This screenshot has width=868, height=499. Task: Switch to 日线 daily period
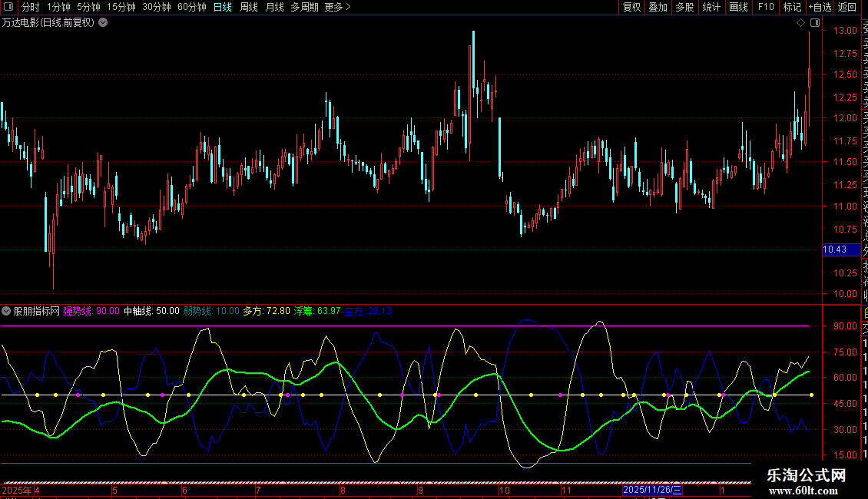[x=222, y=7]
